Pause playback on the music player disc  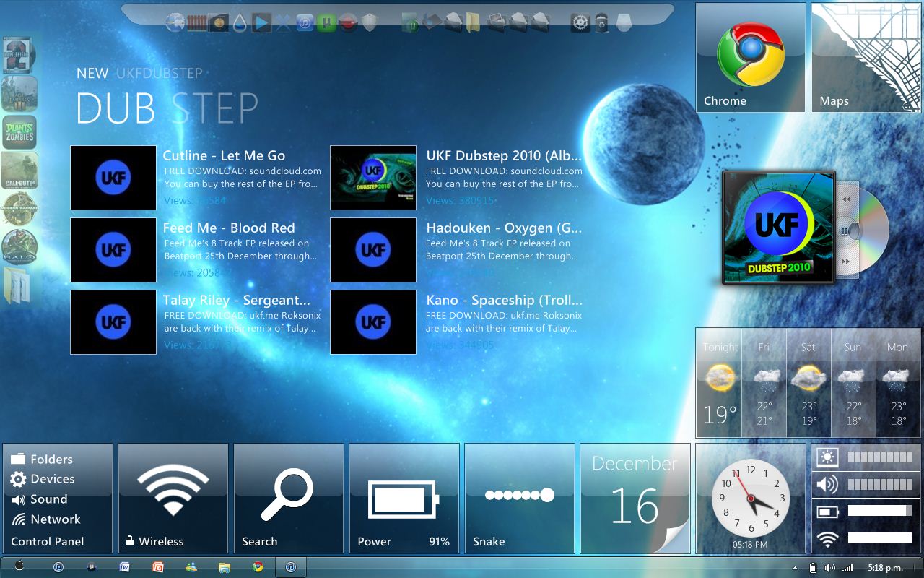click(x=843, y=231)
